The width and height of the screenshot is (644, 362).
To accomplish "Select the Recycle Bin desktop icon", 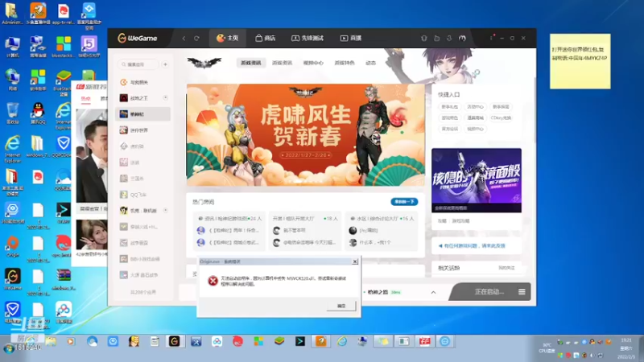I will click(x=13, y=113).
